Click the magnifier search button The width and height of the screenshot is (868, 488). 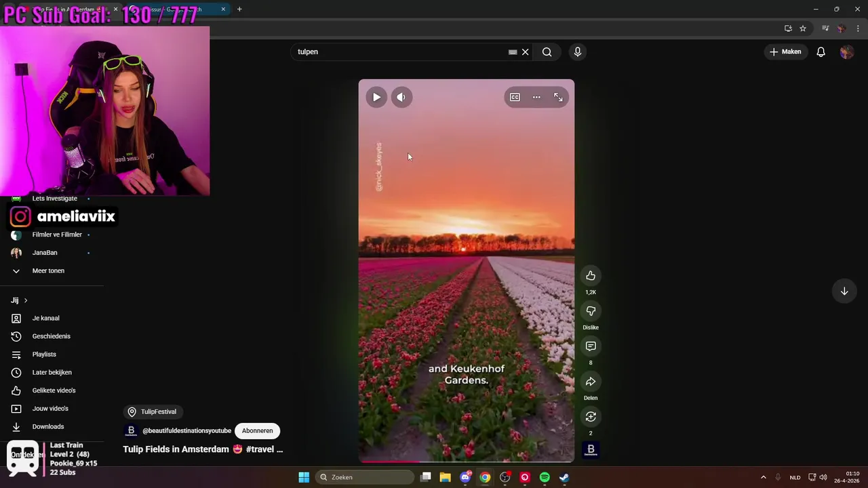click(x=547, y=52)
